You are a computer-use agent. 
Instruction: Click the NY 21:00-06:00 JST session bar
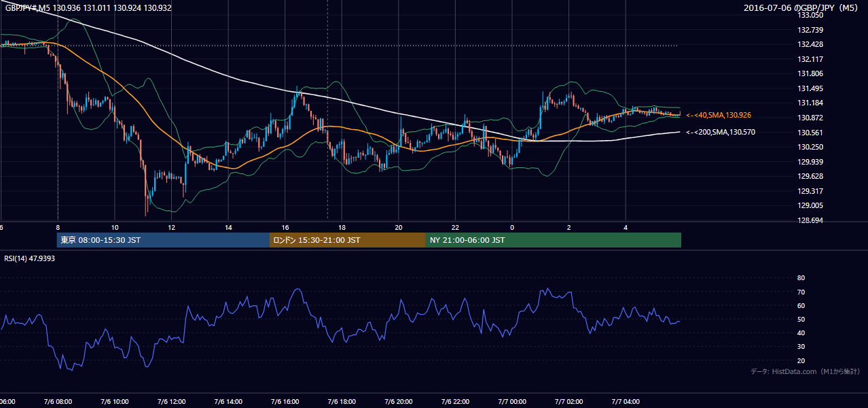tap(554, 240)
